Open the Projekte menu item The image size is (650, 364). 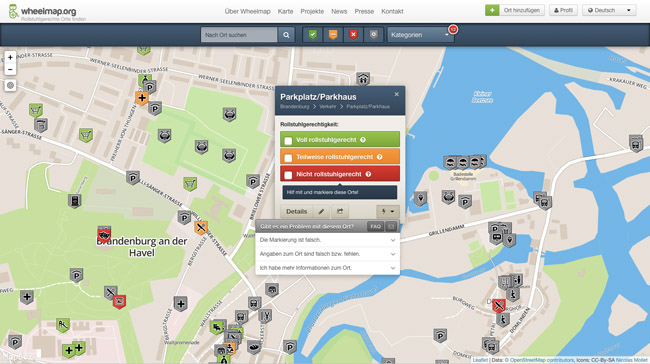point(312,11)
